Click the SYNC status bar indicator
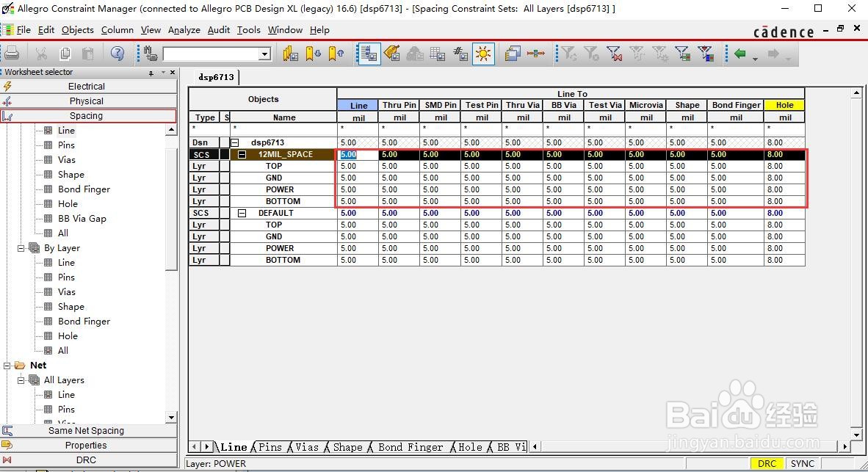Image resolution: width=868 pixels, height=472 pixels. tap(802, 464)
